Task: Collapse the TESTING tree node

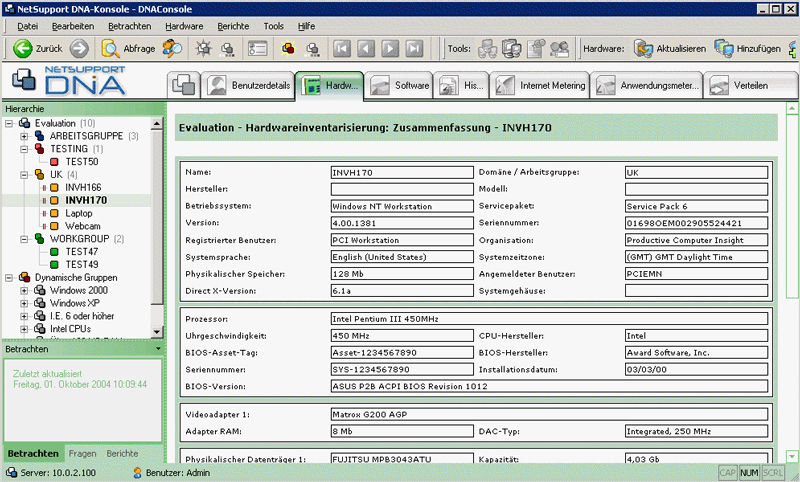Action: click(x=24, y=149)
